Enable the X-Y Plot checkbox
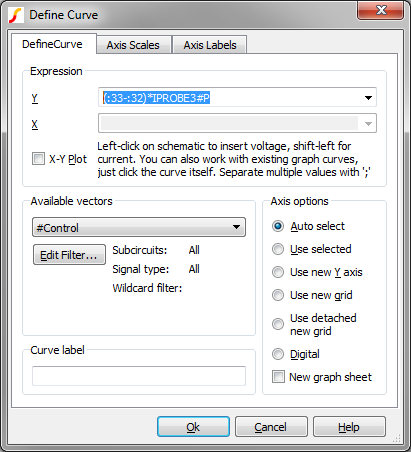 tap(38, 159)
